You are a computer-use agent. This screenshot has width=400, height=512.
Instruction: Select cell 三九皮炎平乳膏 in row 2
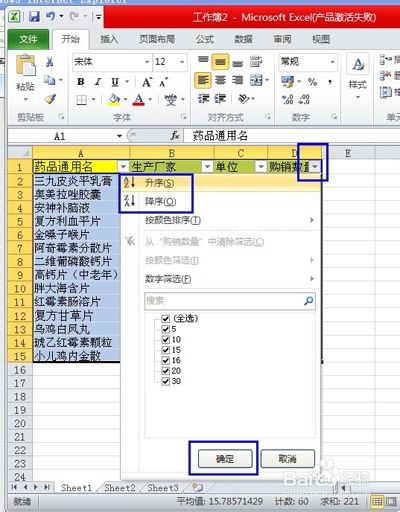tap(77, 181)
